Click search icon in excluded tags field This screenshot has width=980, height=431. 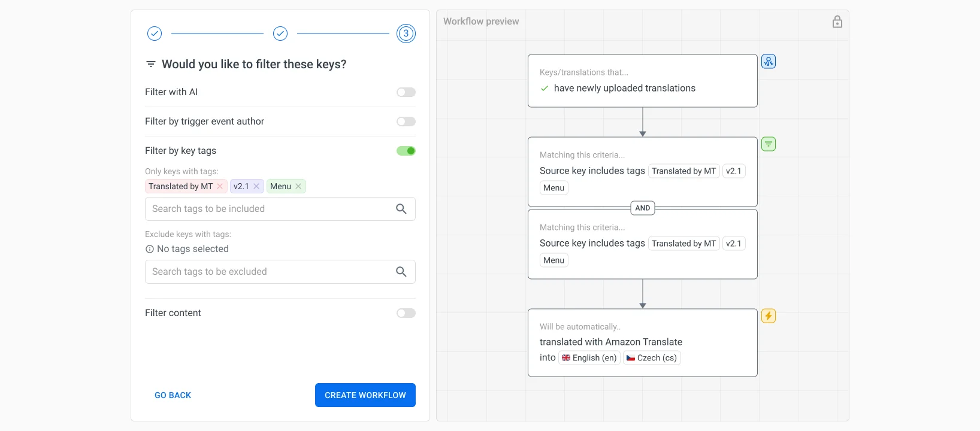[x=401, y=272]
